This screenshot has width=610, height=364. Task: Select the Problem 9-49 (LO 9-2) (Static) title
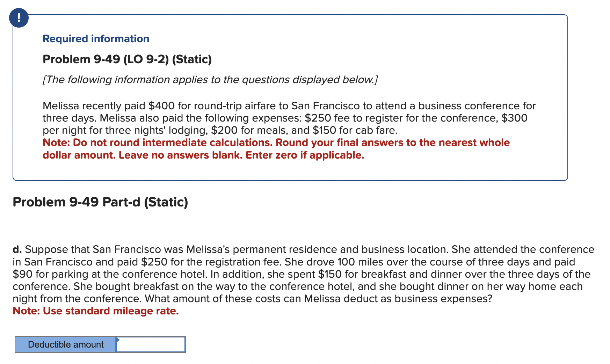127,59
